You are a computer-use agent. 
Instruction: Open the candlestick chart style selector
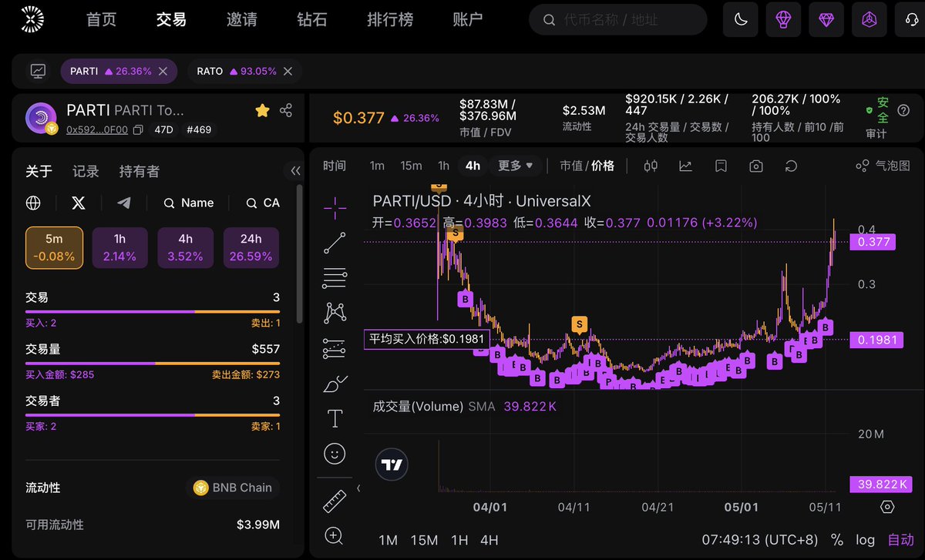(651, 166)
